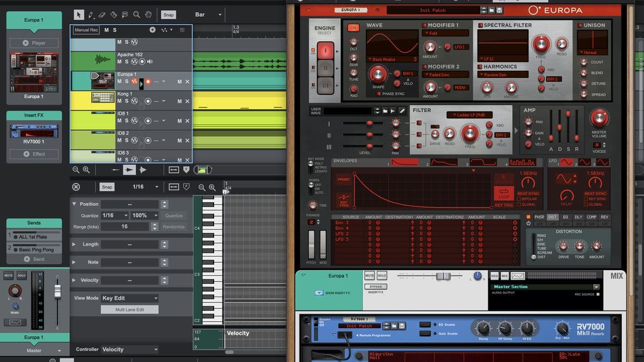Screen dimensions: 644x362
Task: Select the Magnify tool
Action: pos(136,14)
